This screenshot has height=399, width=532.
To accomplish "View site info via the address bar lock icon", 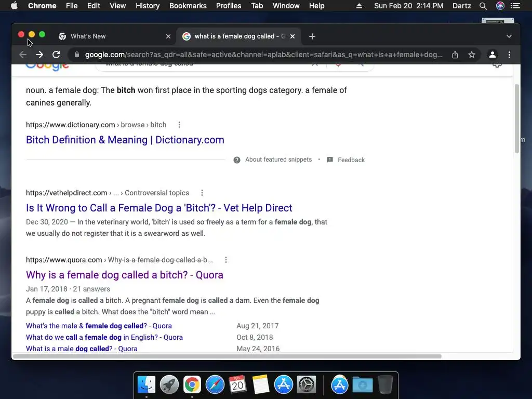I will point(77,55).
